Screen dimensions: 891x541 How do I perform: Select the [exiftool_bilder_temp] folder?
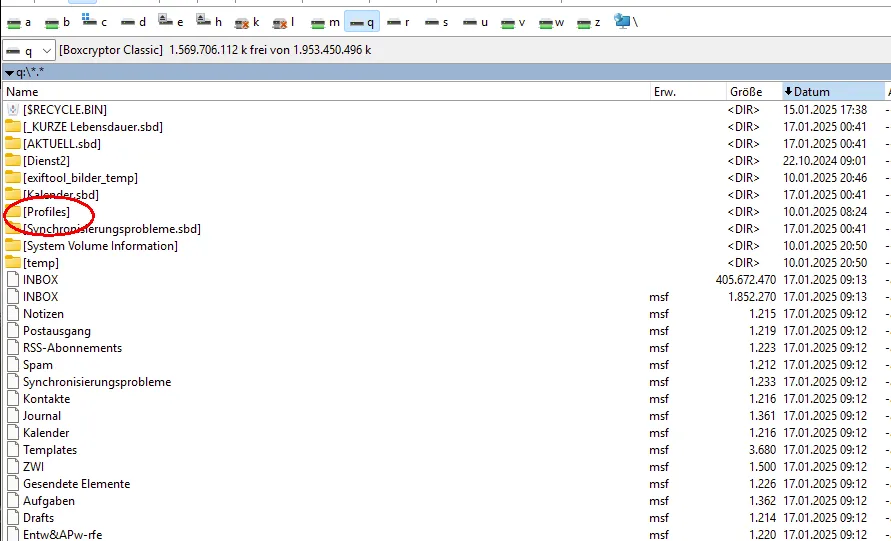80,178
